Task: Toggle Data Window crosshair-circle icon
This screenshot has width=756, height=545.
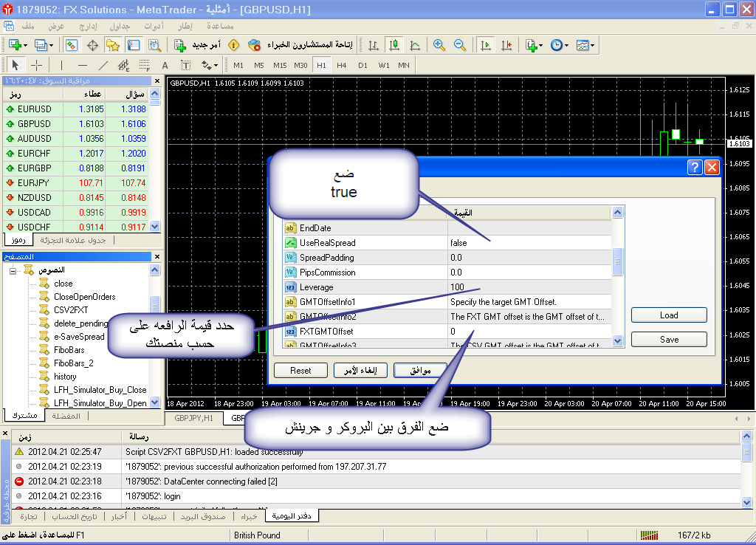Action: [92, 45]
